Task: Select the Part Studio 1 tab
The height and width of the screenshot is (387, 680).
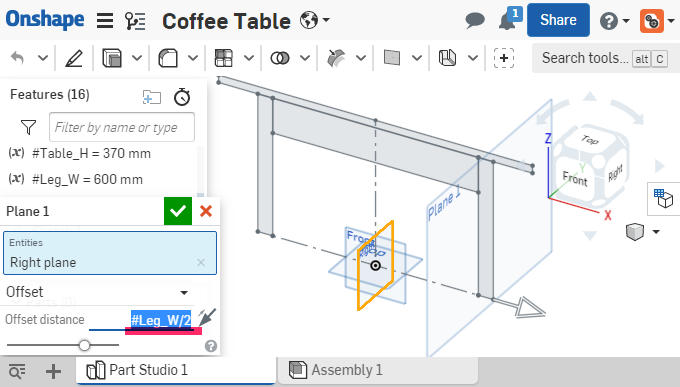Action: click(176, 370)
